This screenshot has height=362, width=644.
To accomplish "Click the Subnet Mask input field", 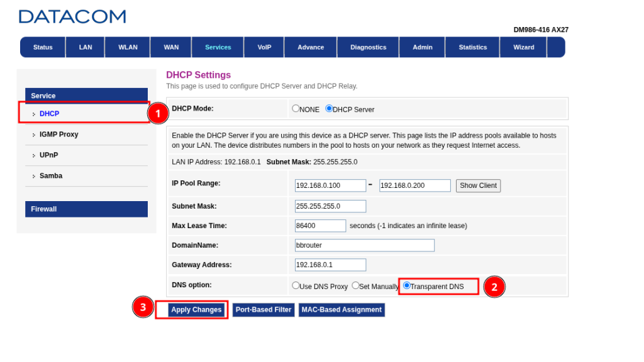I will pos(330,206).
